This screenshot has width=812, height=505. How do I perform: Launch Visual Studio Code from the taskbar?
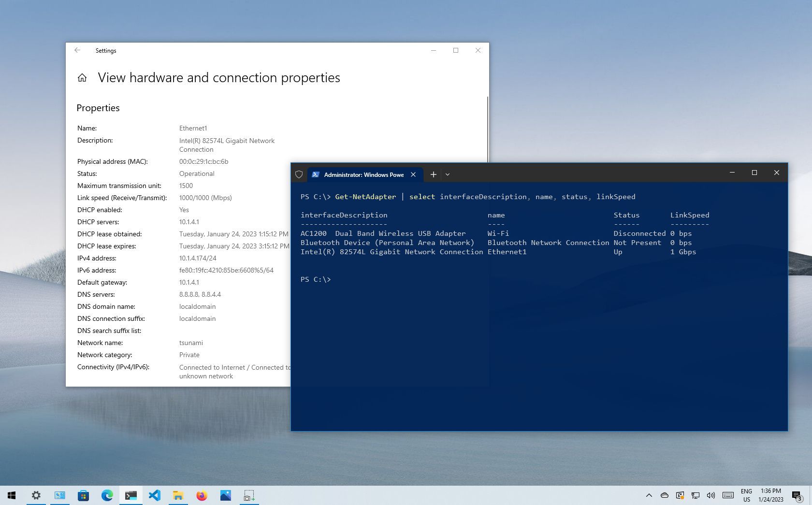pos(155,495)
